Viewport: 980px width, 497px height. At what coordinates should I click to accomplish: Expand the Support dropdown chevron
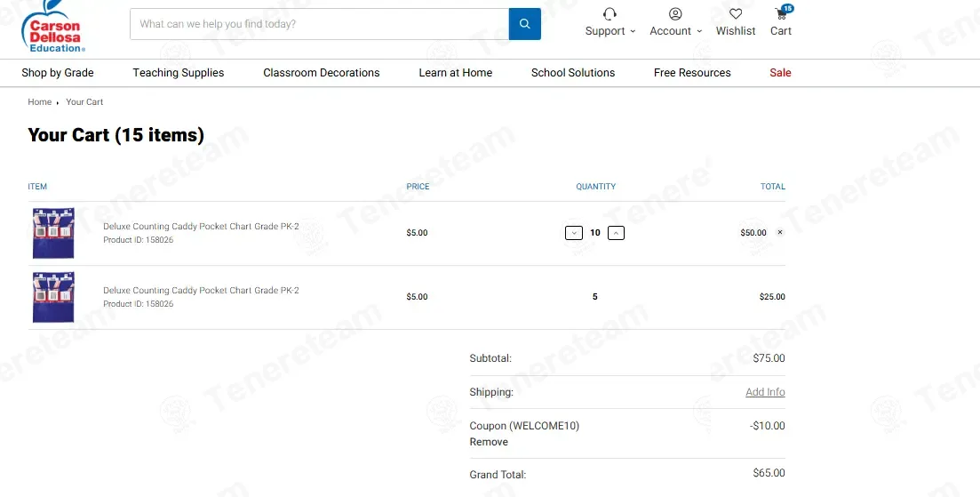[x=633, y=31]
